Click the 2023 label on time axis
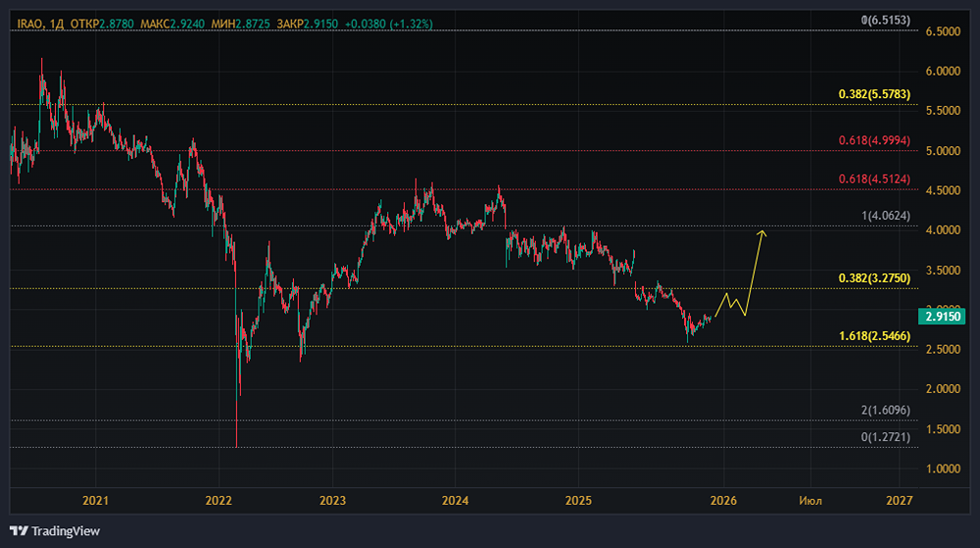Screen dimensions: 980x548 pyautogui.click(x=332, y=501)
